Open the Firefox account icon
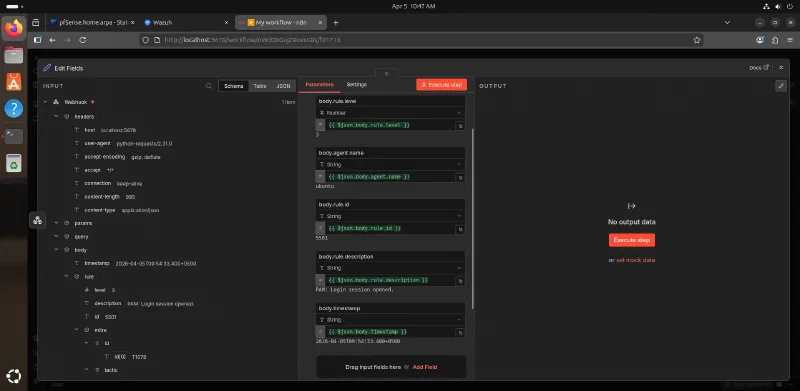The image size is (800, 391). [760, 40]
